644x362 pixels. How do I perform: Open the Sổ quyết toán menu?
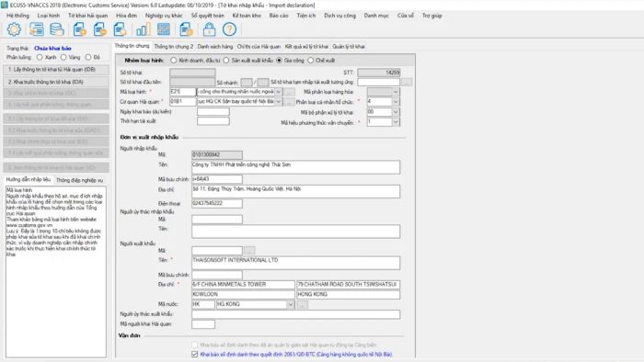tap(208, 16)
